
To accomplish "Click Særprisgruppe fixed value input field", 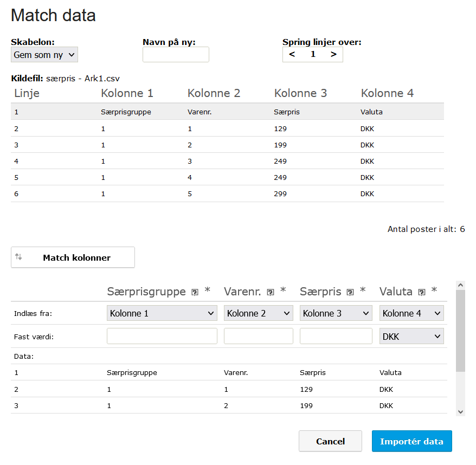I will pos(162,336).
